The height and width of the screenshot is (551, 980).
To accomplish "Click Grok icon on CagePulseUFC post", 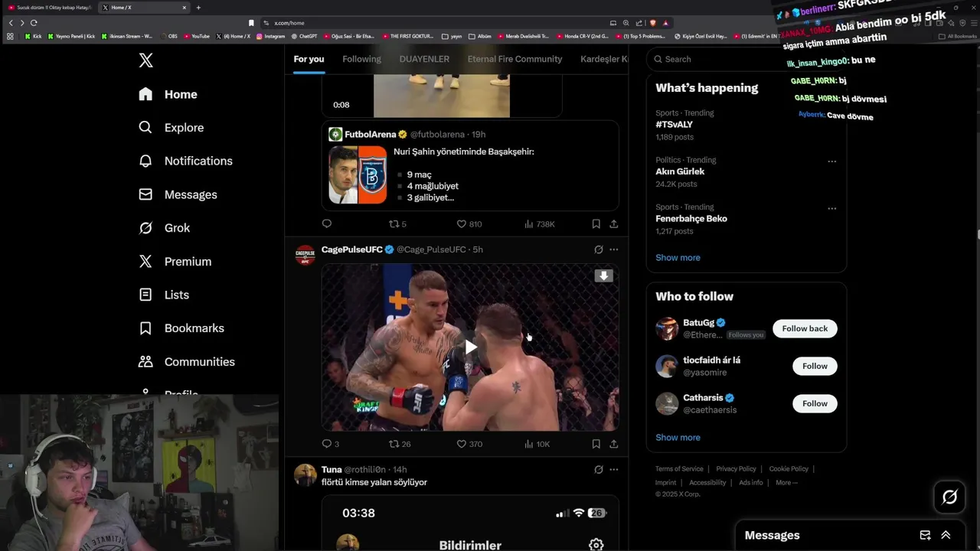I will pyautogui.click(x=599, y=249).
